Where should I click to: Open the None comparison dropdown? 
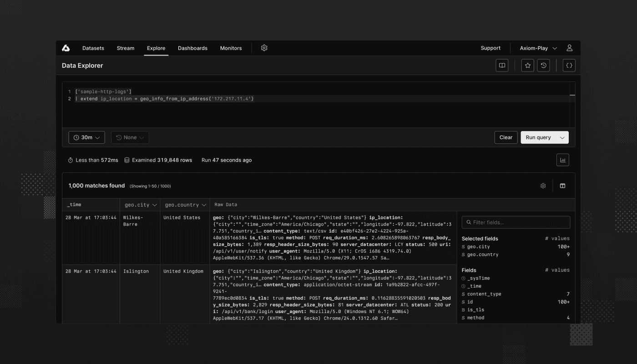tap(130, 137)
